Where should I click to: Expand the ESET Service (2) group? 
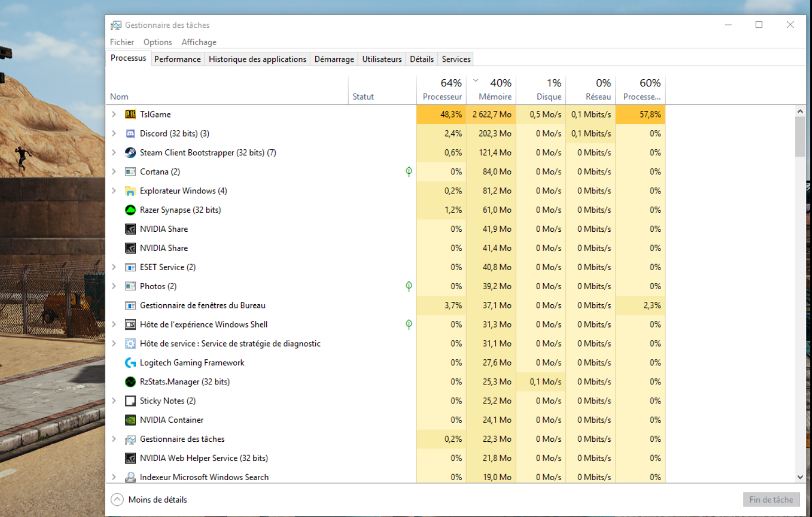[x=114, y=267]
